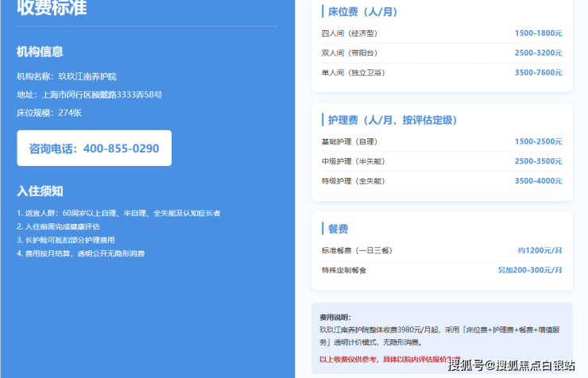The width and height of the screenshot is (588, 378).
Task: Click the 四人间（经济型） row label
Action: (x=349, y=33)
